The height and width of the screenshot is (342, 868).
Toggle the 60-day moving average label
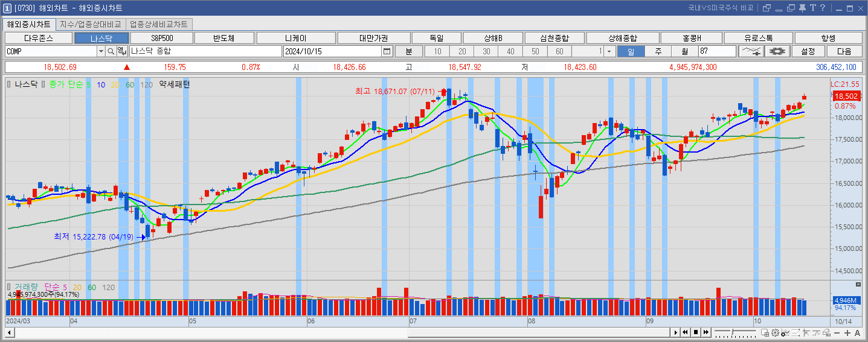[x=130, y=84]
